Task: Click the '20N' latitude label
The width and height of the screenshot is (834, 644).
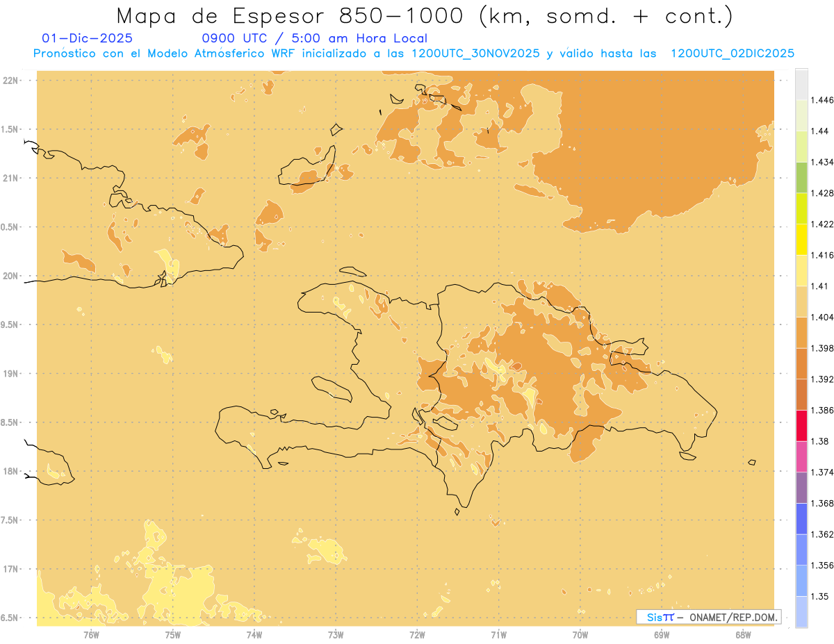Action: tap(11, 276)
